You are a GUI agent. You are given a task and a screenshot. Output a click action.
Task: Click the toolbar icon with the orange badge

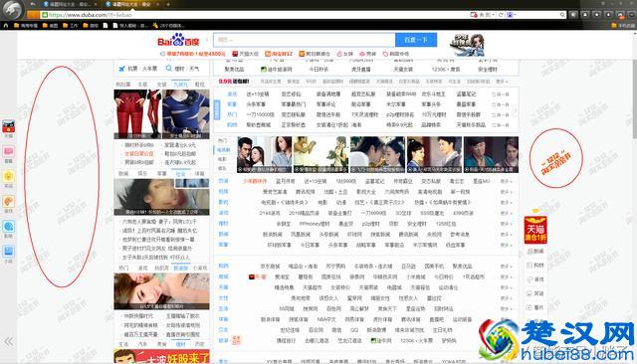(620, 15)
